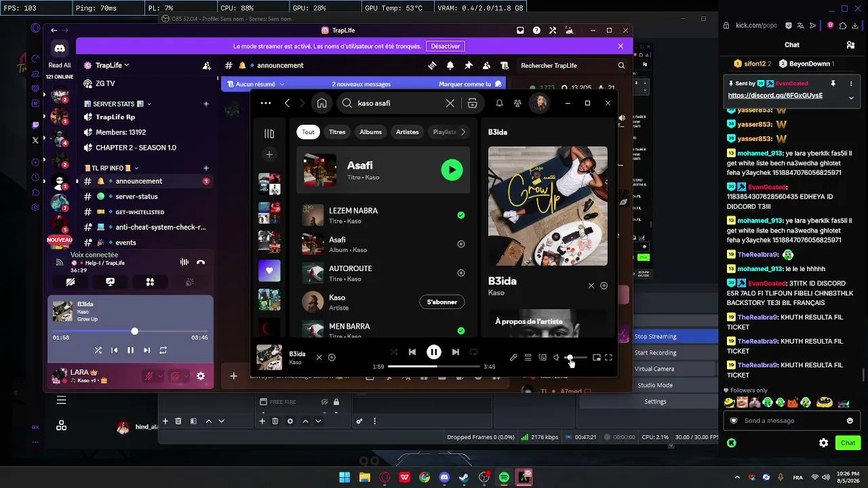Image resolution: width=868 pixels, height=488 pixels.
Task: Share your screen in Discord voice
Action: pyautogui.click(x=111, y=282)
